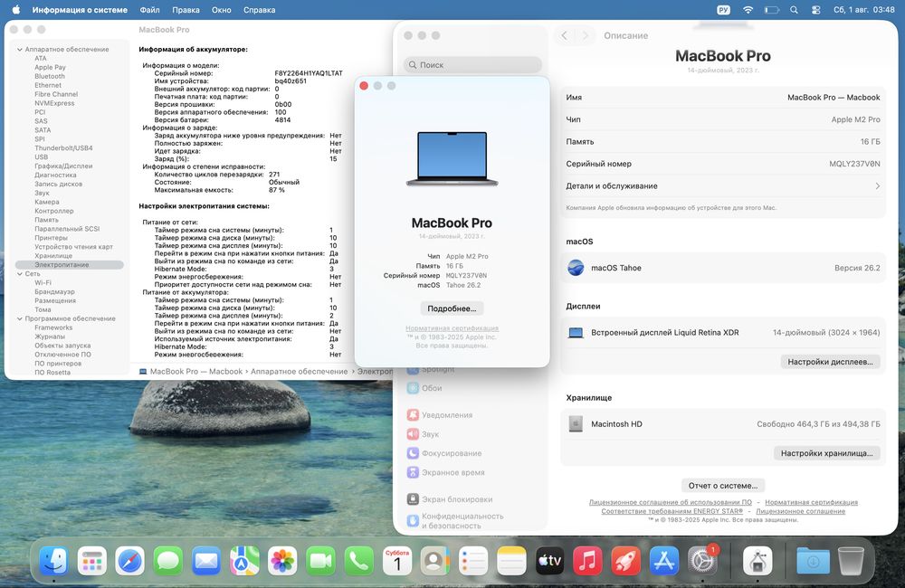Open the Apple menu
The height and width of the screenshot is (588, 905).
pos(16,10)
